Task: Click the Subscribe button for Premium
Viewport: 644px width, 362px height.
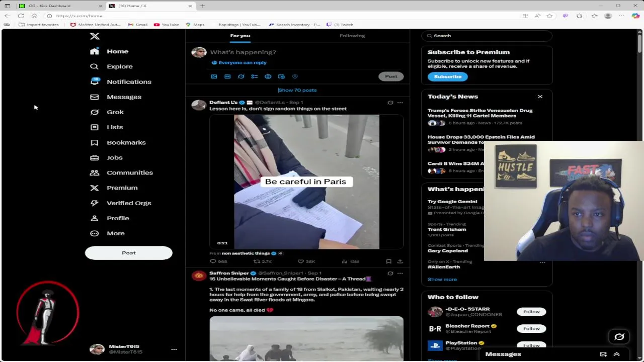Action: [x=448, y=76]
